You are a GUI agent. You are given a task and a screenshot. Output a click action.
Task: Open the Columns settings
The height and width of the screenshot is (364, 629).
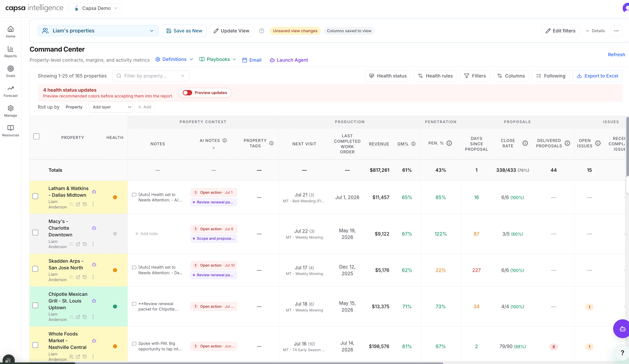click(511, 76)
